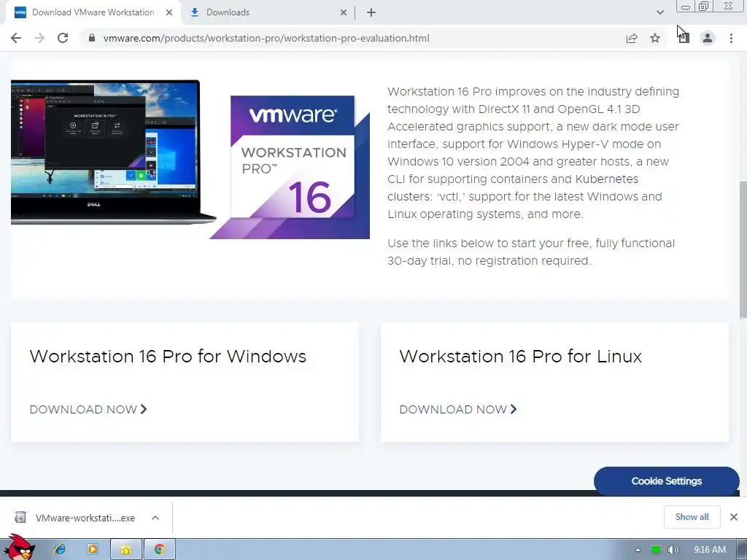Click the 30-day trial paragraph text

(531, 252)
